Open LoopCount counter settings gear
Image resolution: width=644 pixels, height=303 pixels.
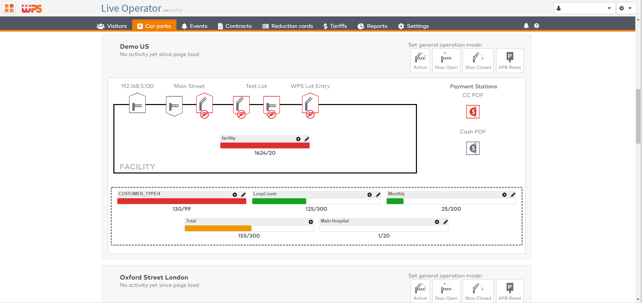pyautogui.click(x=369, y=195)
